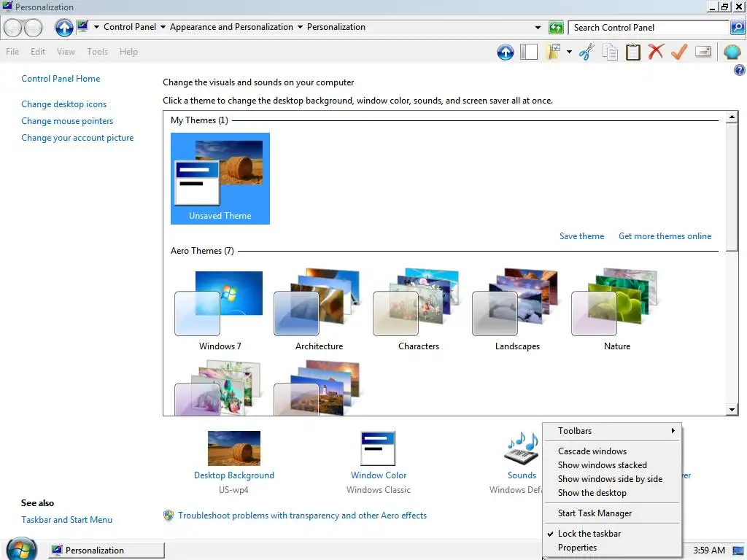Select the Windows 7 theme
The height and width of the screenshot is (560, 747).
coord(220,309)
